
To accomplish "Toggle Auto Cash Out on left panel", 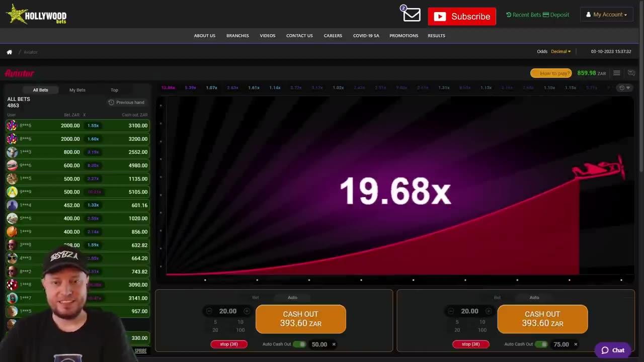I will point(299,344).
